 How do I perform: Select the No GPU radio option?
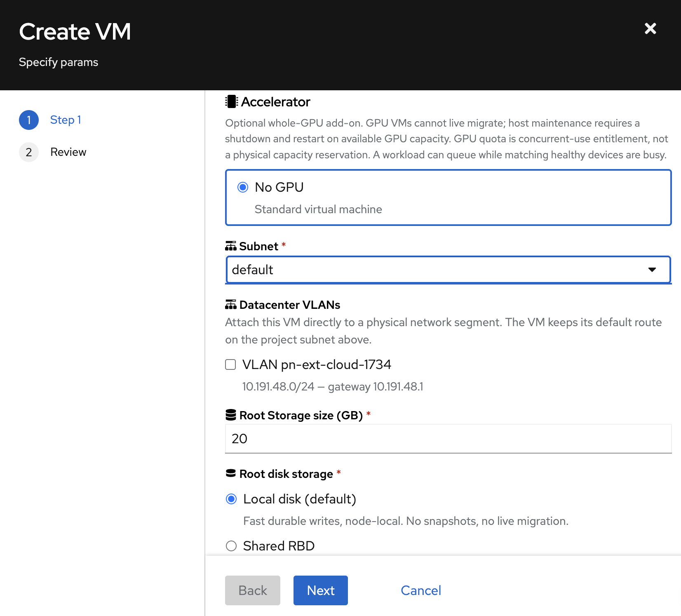pyautogui.click(x=243, y=187)
